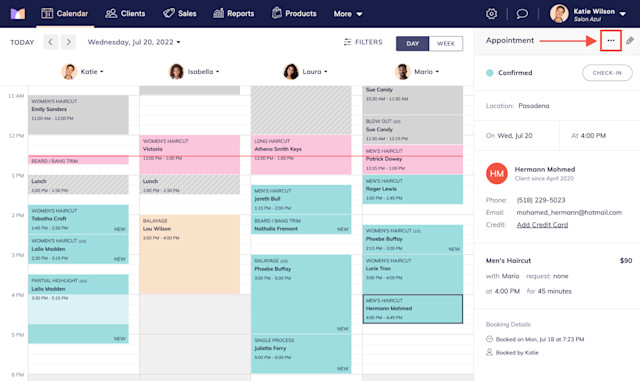Open the Reports tab
Screen dimensions: 640x381
(x=234, y=13)
